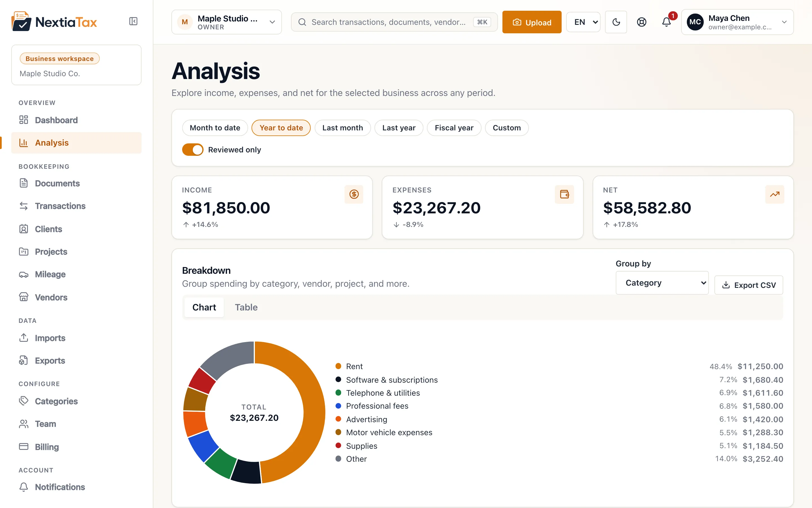The image size is (812, 508).
Task: Open Vendors page
Action: [x=76, y=297]
